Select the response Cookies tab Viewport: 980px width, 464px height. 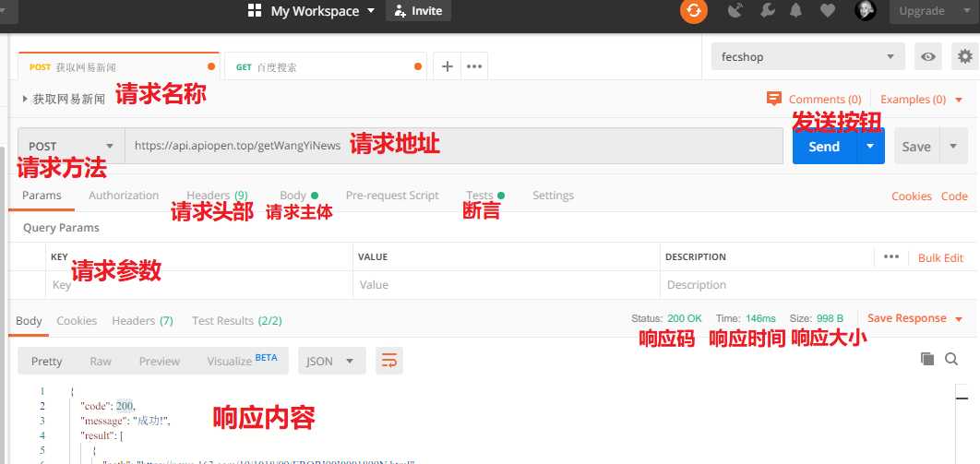coord(77,321)
